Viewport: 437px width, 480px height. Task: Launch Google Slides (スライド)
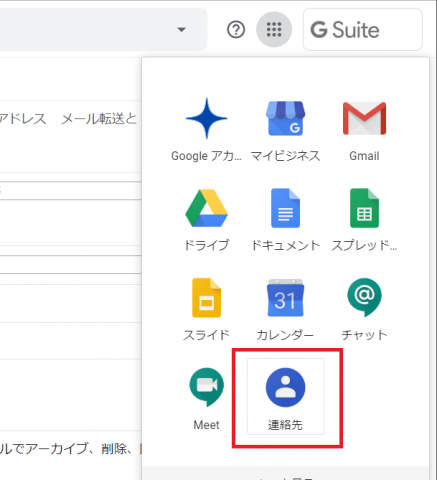click(x=206, y=298)
